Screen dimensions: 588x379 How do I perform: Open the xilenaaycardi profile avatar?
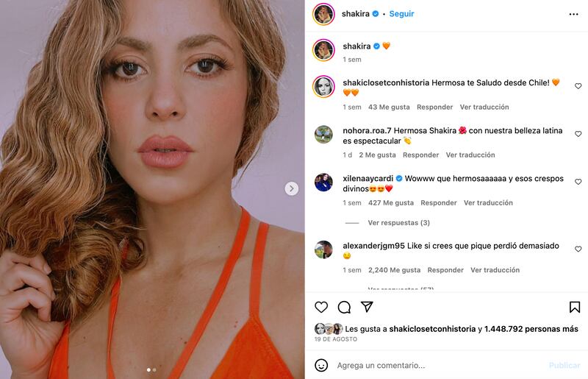click(323, 183)
